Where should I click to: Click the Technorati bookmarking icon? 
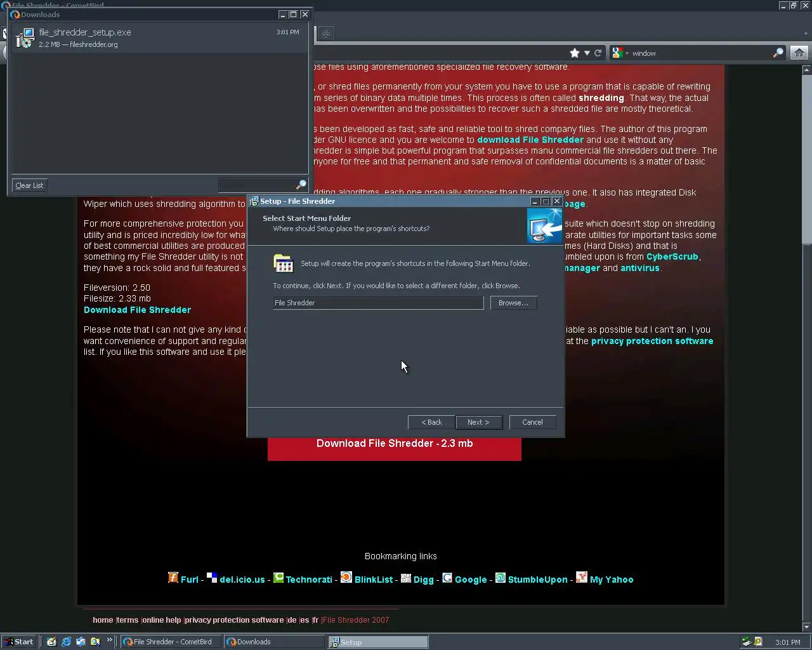[278, 578]
